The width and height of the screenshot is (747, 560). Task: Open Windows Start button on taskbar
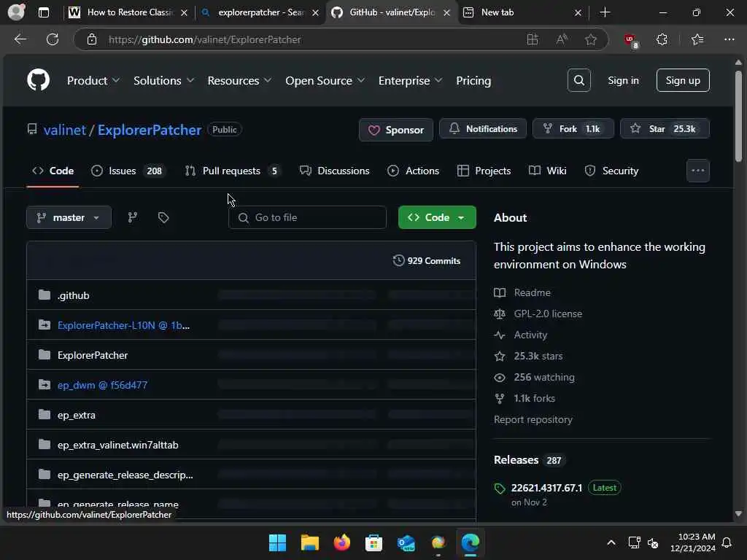(277, 542)
